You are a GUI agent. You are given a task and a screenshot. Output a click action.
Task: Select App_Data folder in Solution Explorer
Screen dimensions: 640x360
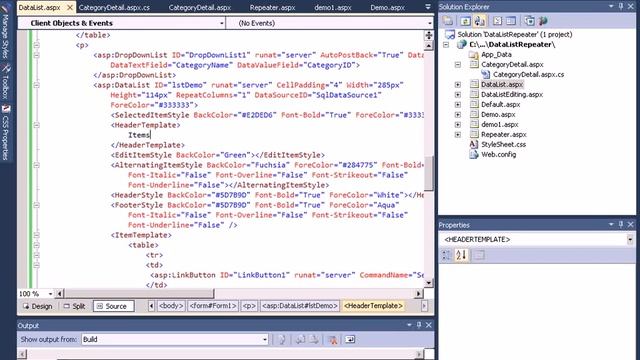(496, 54)
